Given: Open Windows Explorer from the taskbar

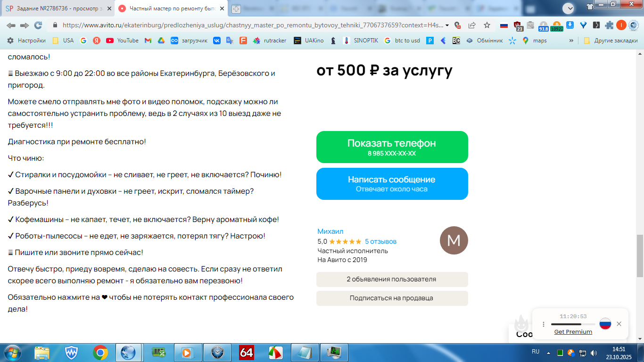Looking at the screenshot, I should coord(42,353).
